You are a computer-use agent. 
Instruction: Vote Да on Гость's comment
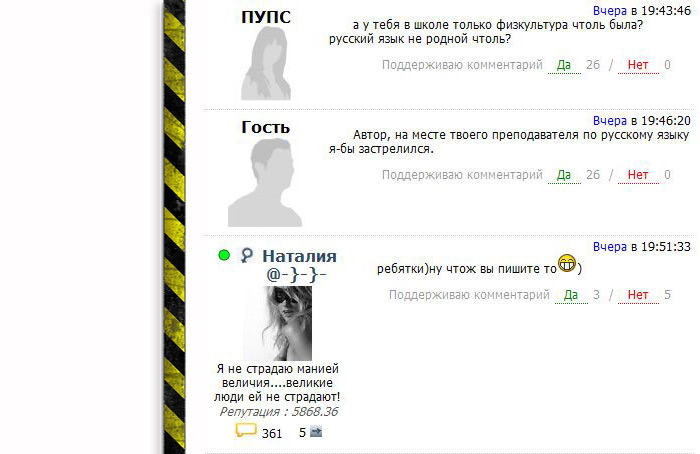pos(564,175)
